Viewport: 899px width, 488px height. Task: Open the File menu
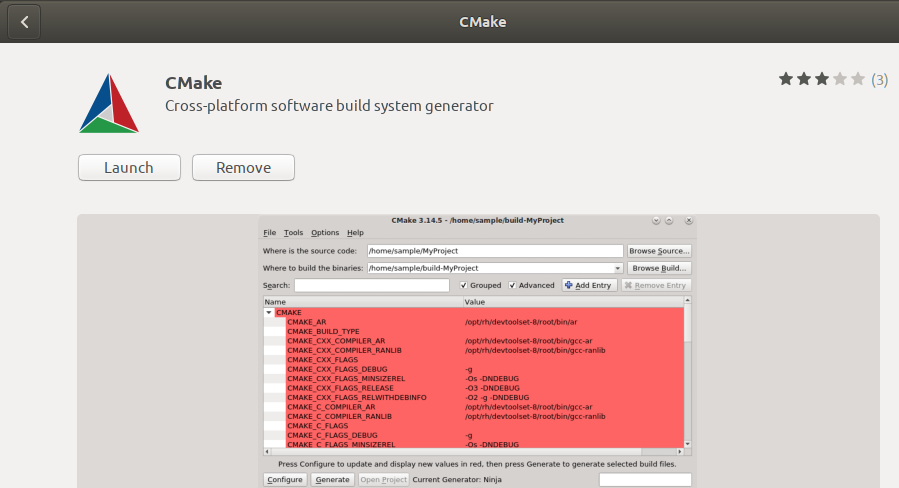pos(270,233)
